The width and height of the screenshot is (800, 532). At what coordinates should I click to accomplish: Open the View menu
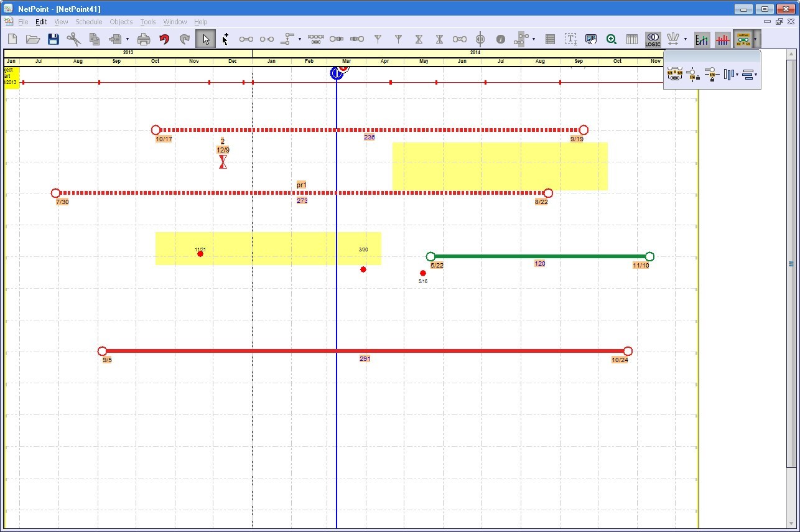(61, 22)
